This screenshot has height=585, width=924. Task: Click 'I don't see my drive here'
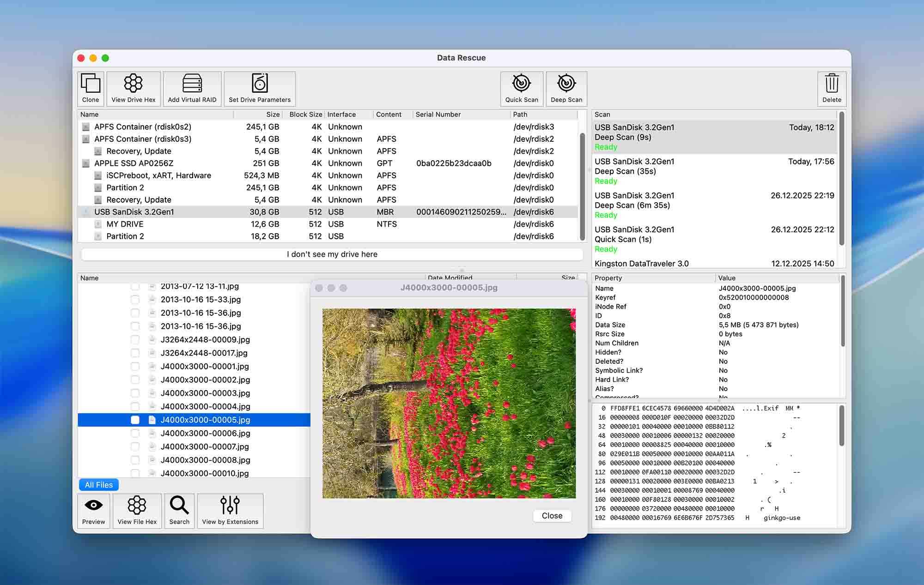332,254
